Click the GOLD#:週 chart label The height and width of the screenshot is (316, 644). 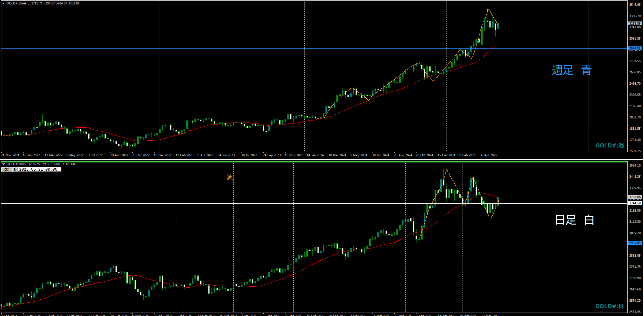(609, 145)
